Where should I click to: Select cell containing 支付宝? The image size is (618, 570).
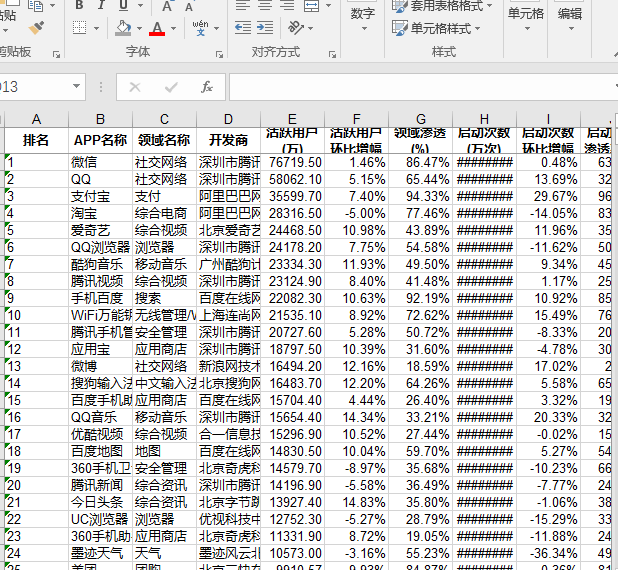pos(101,196)
